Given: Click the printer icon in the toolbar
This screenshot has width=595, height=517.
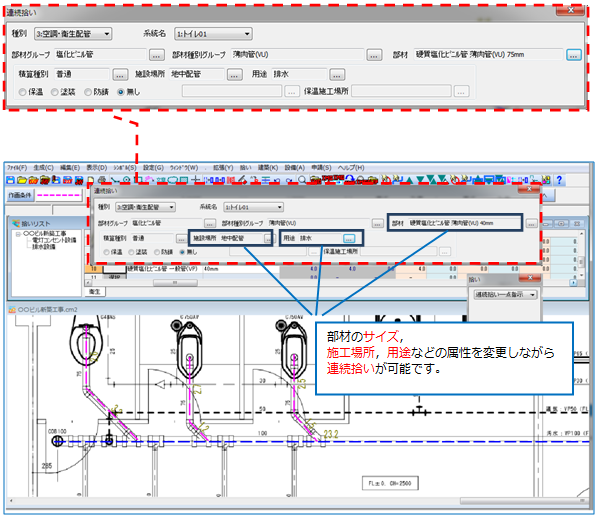Looking at the screenshot, I should coord(102,180).
